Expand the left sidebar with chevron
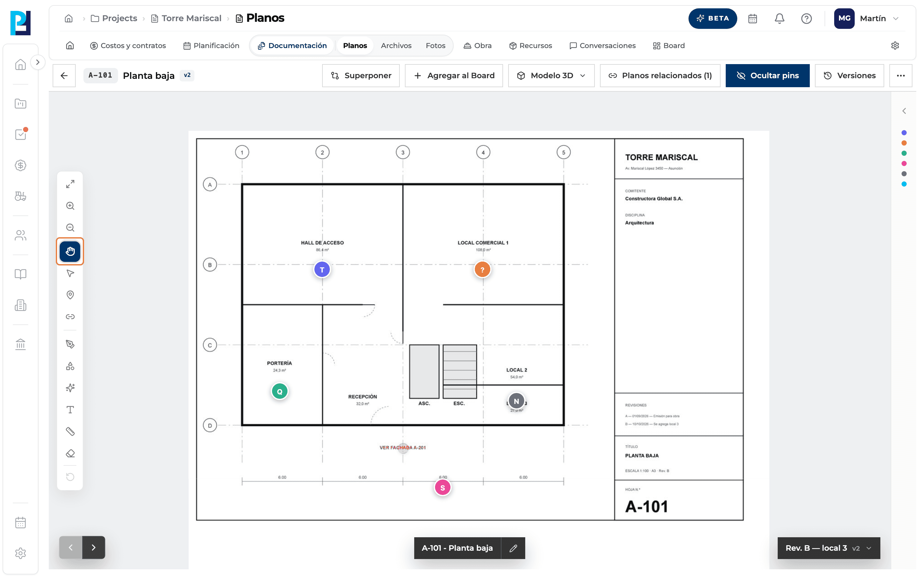 pyautogui.click(x=38, y=62)
